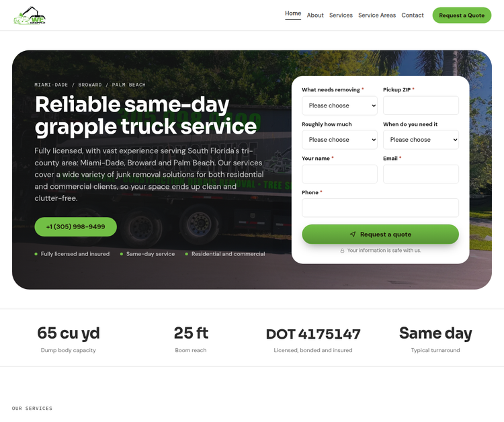
Task: Go to the About page
Action: coord(315,15)
